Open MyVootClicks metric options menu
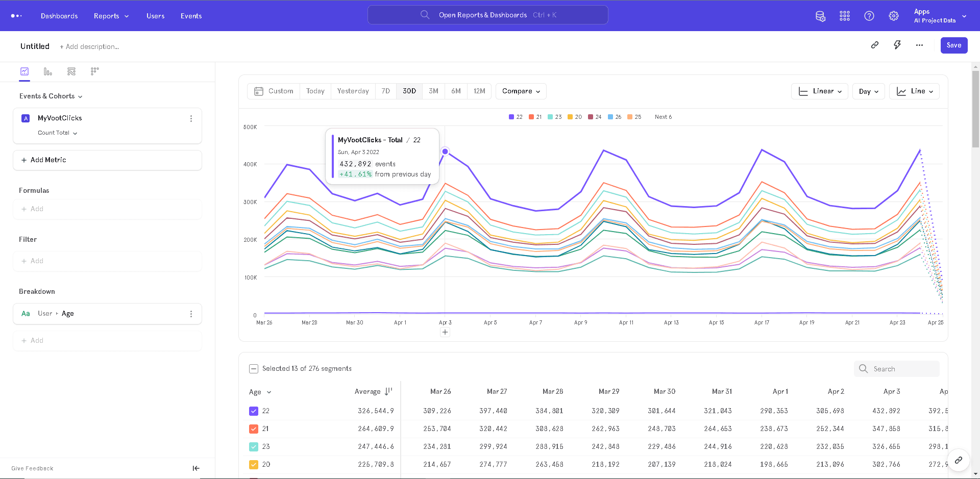 [191, 118]
